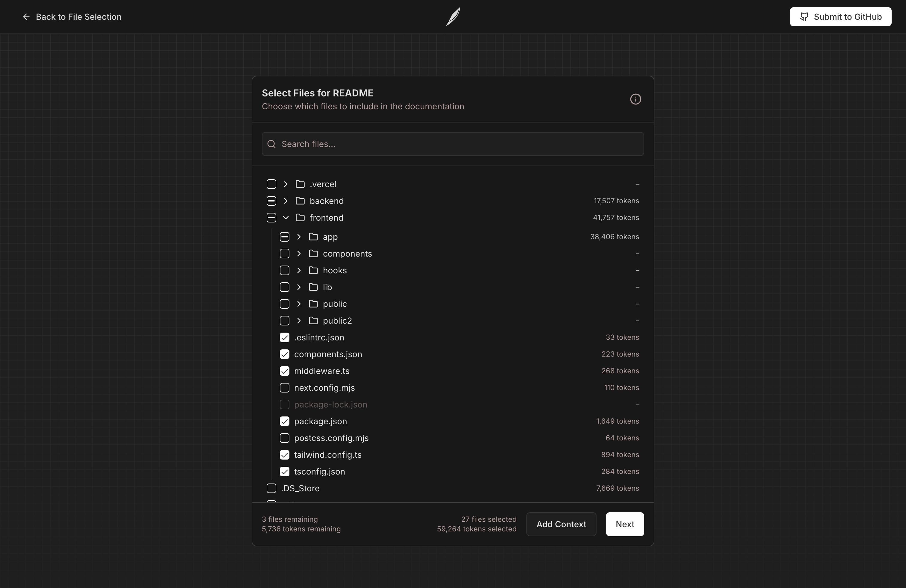Click the feather logo at top center

(453, 17)
